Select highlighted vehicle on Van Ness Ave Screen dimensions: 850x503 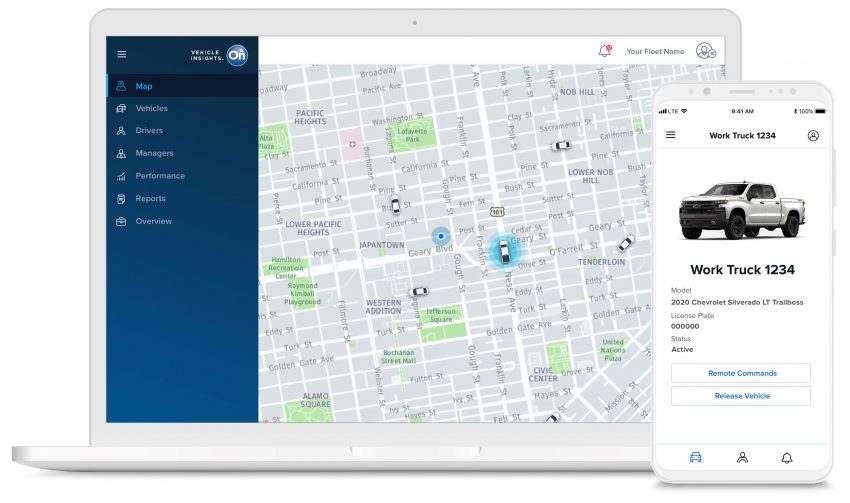click(x=504, y=252)
